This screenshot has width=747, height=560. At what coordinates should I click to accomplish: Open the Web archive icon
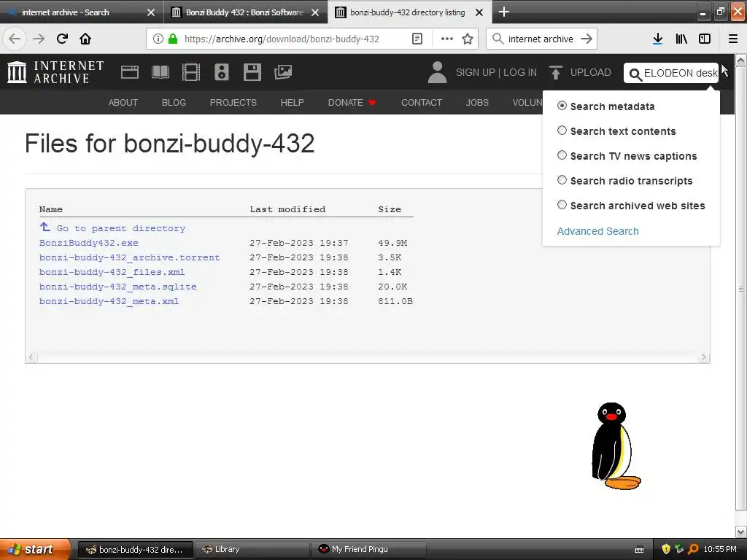tap(130, 72)
